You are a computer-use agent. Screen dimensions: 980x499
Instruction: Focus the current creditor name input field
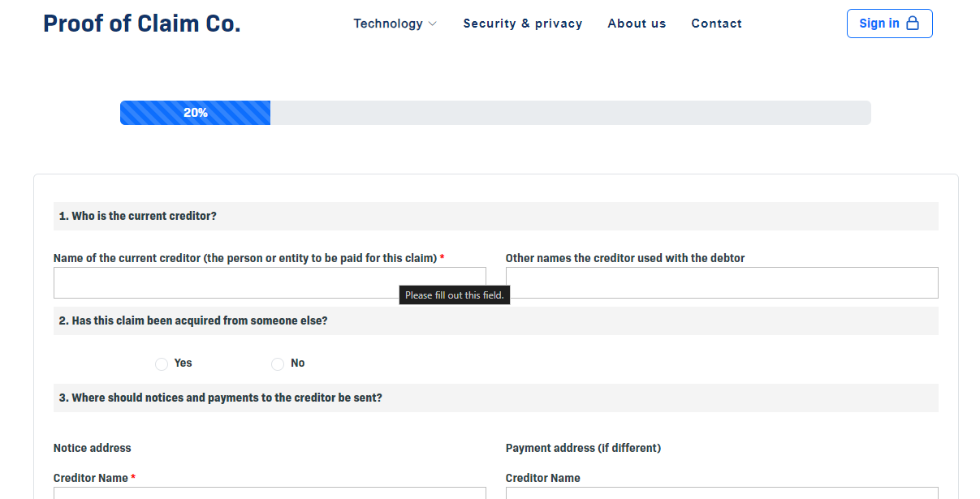pos(227,283)
